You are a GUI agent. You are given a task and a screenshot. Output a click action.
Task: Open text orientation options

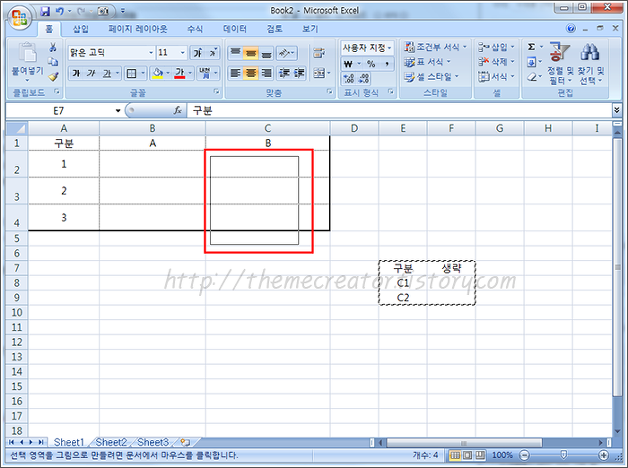(x=286, y=52)
